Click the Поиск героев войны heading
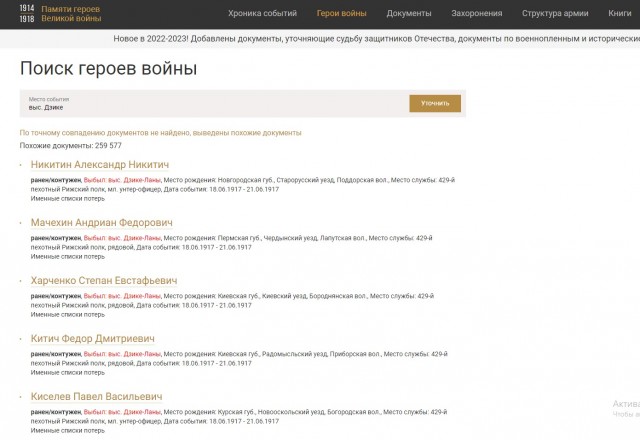640x440 pixels. (x=109, y=68)
